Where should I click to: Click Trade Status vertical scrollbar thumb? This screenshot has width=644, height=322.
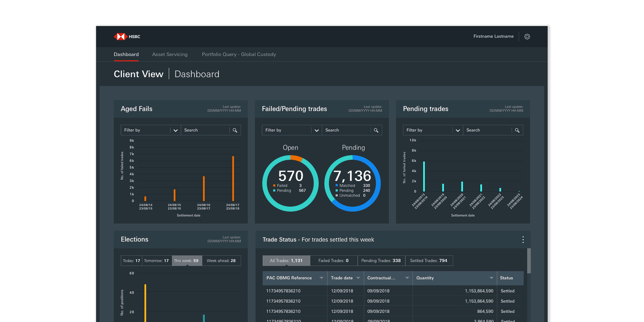(x=529, y=261)
